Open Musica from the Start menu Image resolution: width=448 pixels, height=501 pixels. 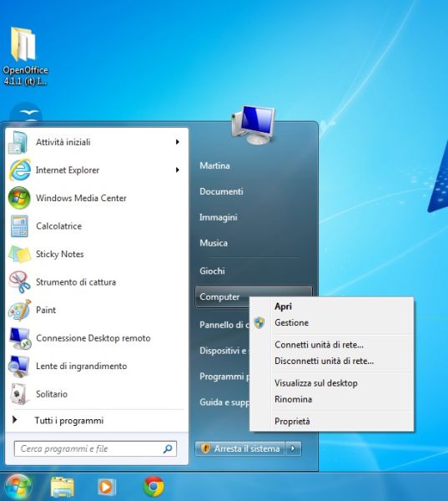(x=214, y=243)
